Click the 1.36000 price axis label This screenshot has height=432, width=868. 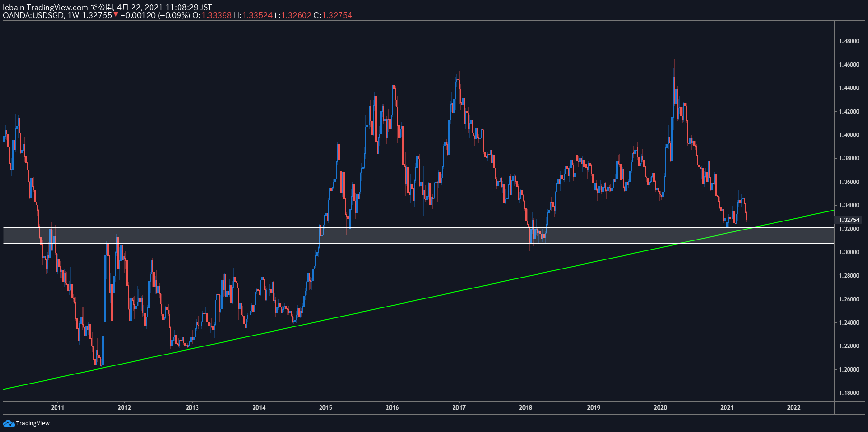[x=849, y=182]
